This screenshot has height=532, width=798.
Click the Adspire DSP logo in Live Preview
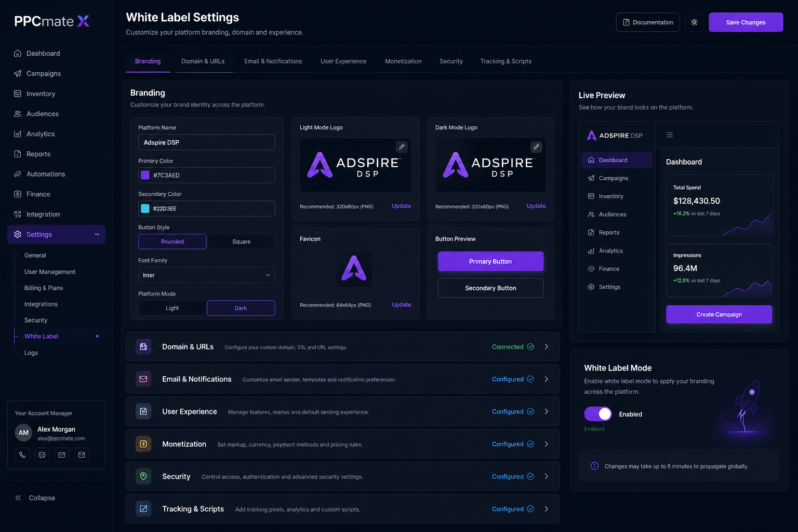[x=615, y=136]
